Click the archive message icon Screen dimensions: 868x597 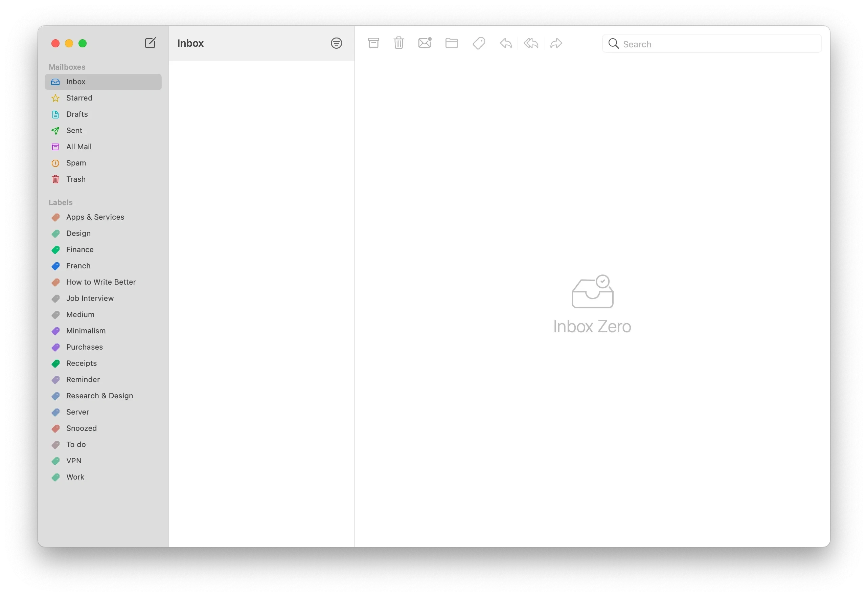point(373,43)
